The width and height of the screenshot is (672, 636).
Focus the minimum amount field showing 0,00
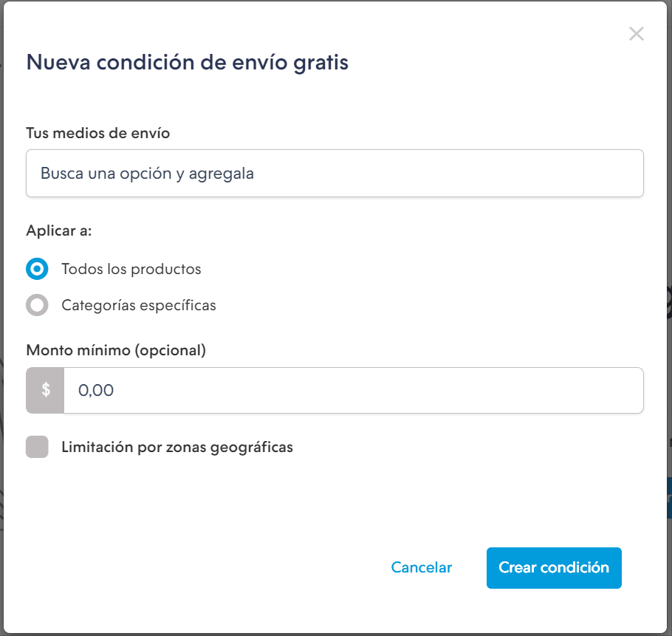coord(354,391)
